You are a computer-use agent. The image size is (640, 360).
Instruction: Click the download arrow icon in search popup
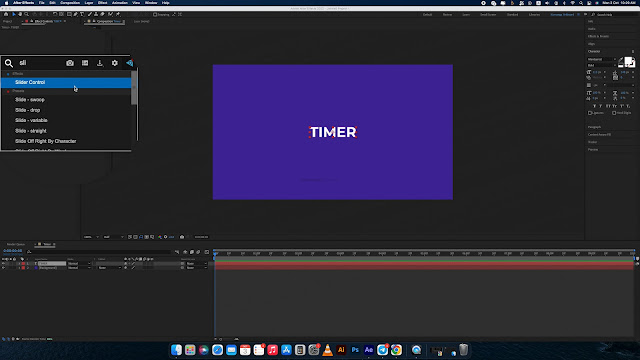(100, 63)
